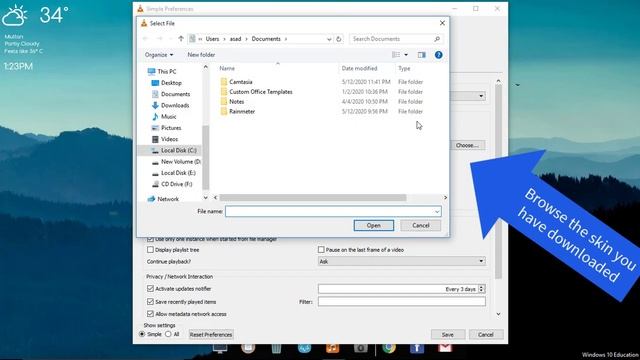Toggle Pause on last frame checkbox
The image size is (640, 360).
pos(321,249)
